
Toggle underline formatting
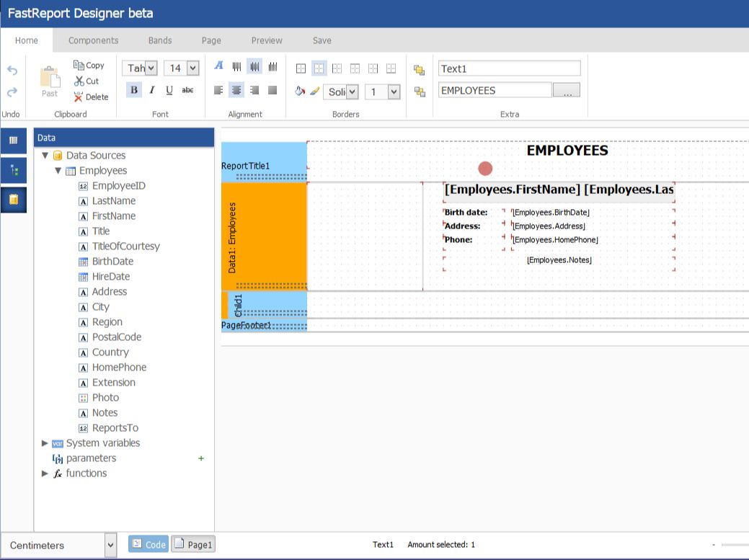click(x=168, y=89)
